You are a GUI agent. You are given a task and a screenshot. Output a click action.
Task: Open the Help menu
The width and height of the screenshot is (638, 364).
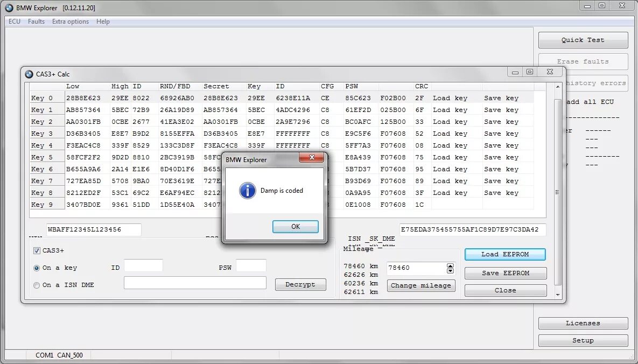(x=103, y=22)
